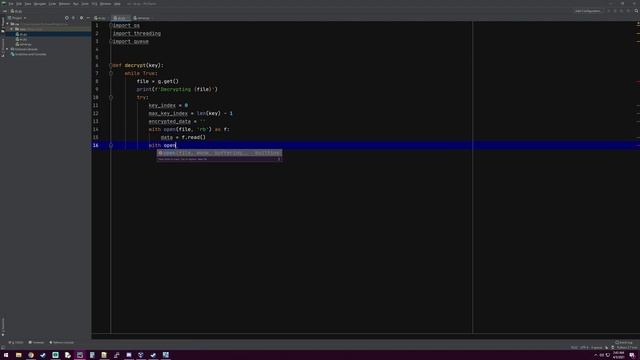Viewport: 640px width, 360px height.
Task: Fold the import block at line 1
Action: pyautogui.click(x=111, y=25)
